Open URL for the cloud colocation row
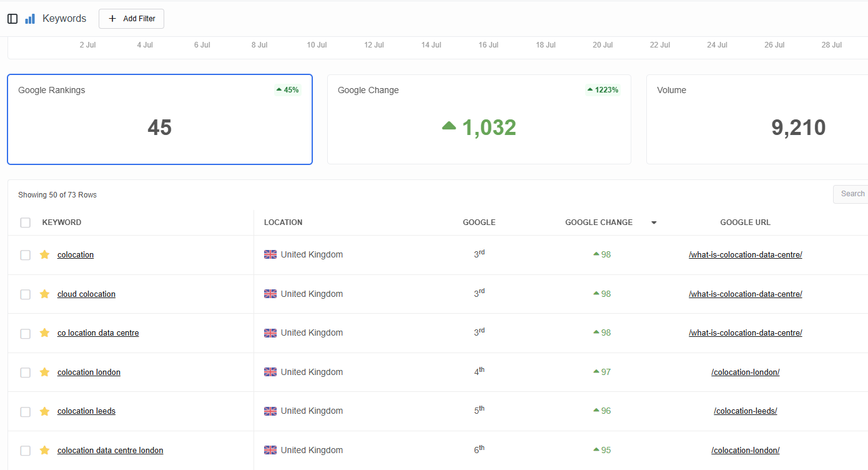This screenshot has height=470, width=868. [x=746, y=294]
